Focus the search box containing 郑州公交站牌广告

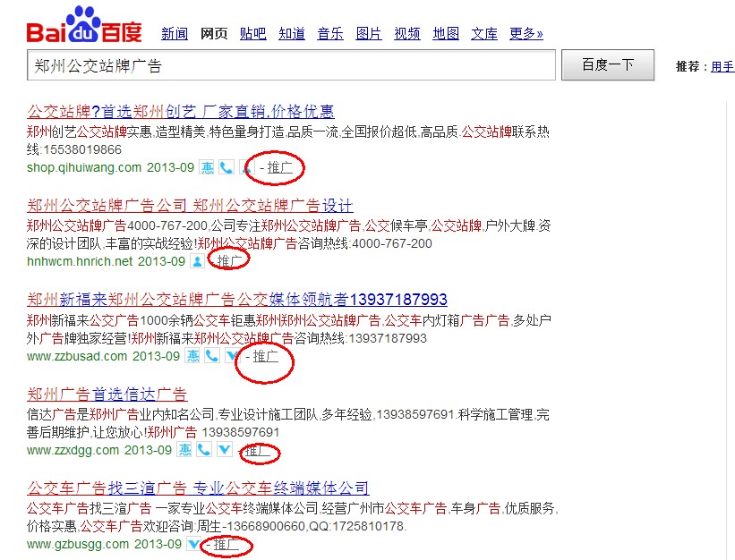291,65
